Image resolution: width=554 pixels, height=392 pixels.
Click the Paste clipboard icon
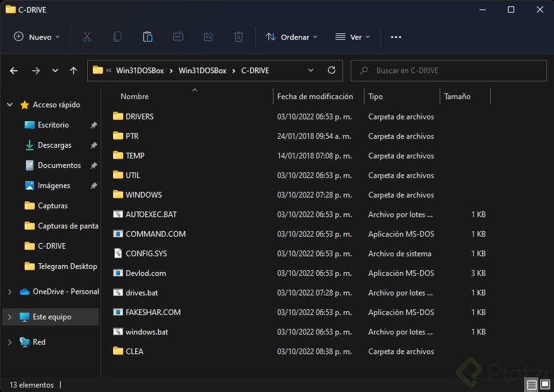coord(148,37)
